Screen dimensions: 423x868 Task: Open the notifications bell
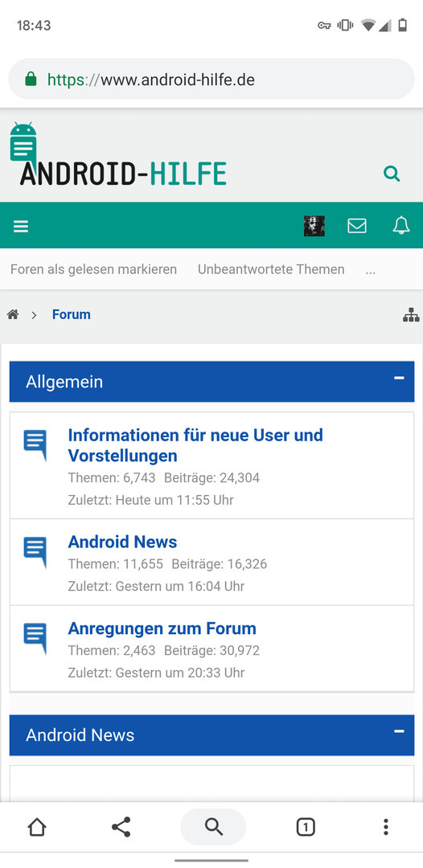[400, 225]
